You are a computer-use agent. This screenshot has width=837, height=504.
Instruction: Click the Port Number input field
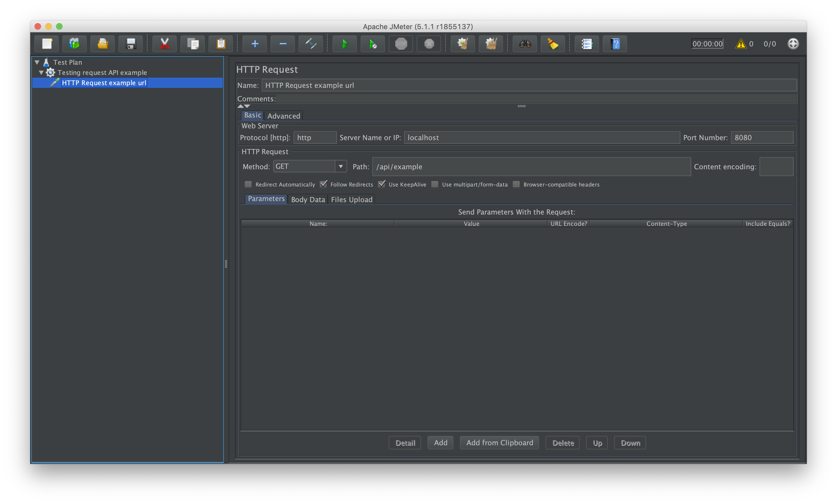[762, 137]
